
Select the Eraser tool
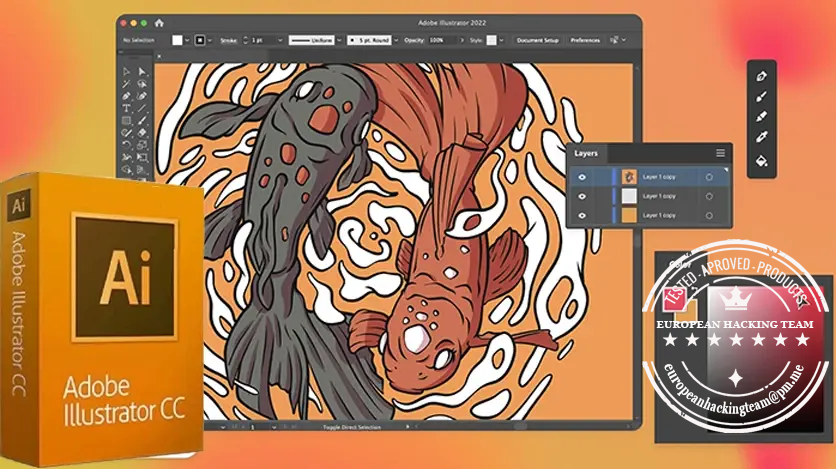pos(142,133)
